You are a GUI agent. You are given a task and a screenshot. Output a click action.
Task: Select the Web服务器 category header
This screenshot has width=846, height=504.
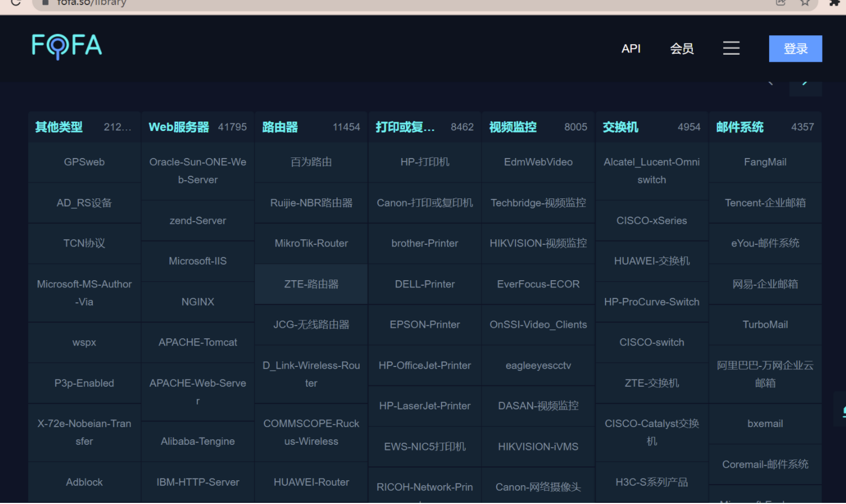pos(178,127)
